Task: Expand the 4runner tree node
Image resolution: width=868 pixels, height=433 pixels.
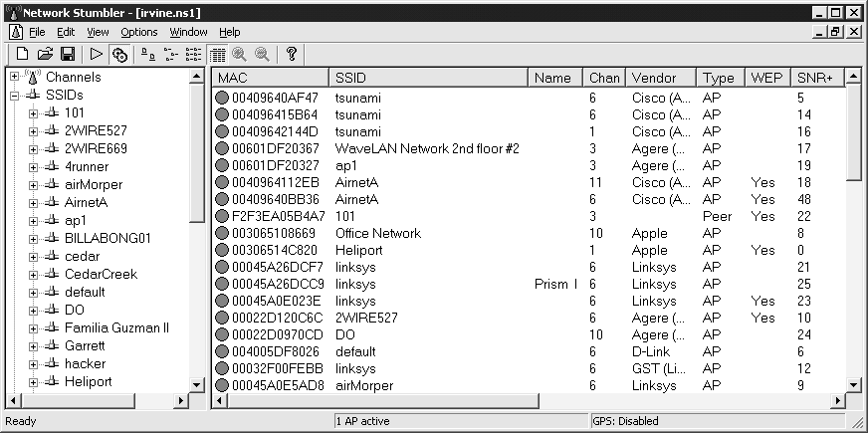Action: (x=33, y=167)
